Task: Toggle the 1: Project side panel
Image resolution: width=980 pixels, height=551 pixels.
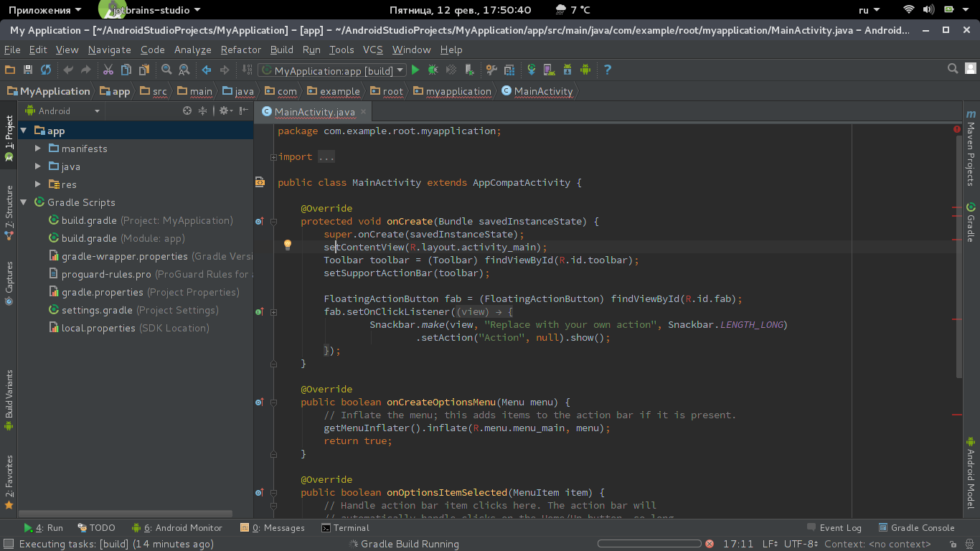Action: 9,137
